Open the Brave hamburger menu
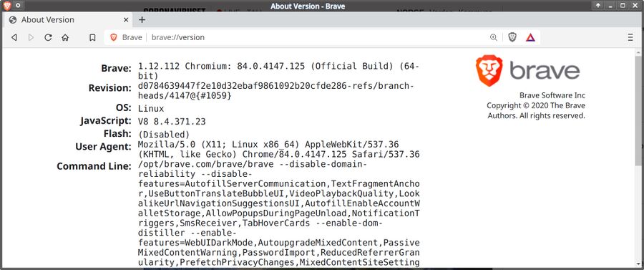The height and width of the screenshot is (270, 644). (630, 37)
